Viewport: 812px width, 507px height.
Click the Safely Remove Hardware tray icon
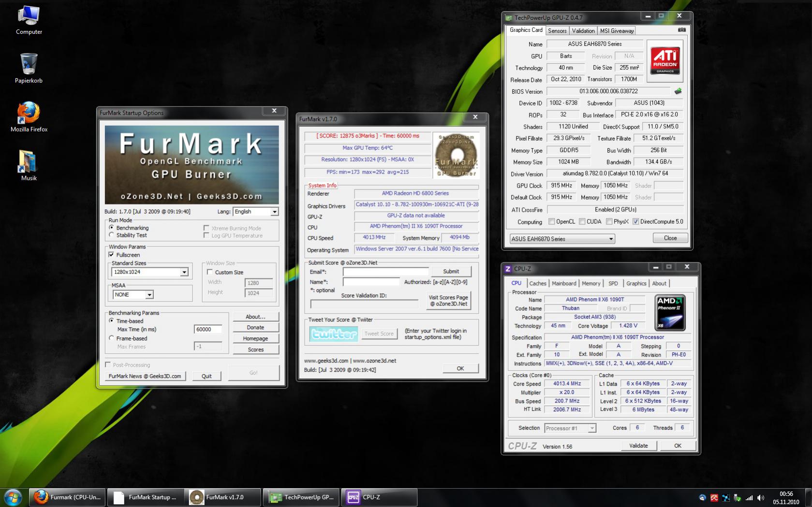tap(738, 497)
